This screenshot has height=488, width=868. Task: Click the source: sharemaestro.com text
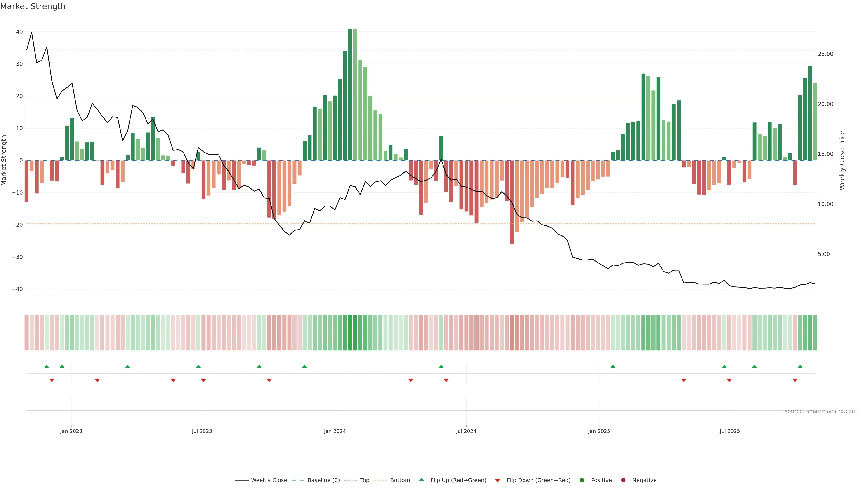[x=821, y=411]
